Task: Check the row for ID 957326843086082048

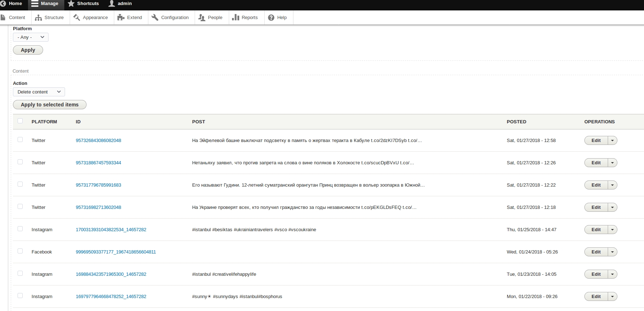Action: click(x=20, y=140)
